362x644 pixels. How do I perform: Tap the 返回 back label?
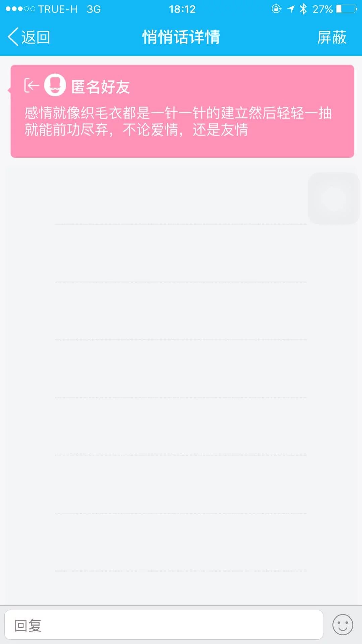[x=36, y=37]
